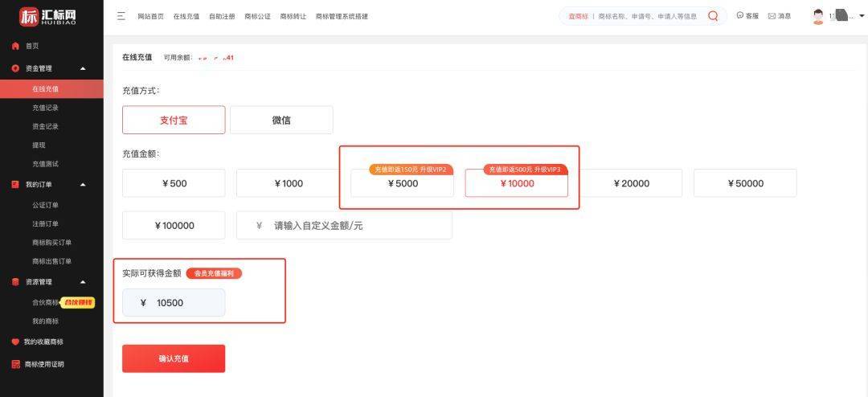Image resolution: width=868 pixels, height=397 pixels.
Task: Choose 微信 payment method
Action: pos(282,121)
